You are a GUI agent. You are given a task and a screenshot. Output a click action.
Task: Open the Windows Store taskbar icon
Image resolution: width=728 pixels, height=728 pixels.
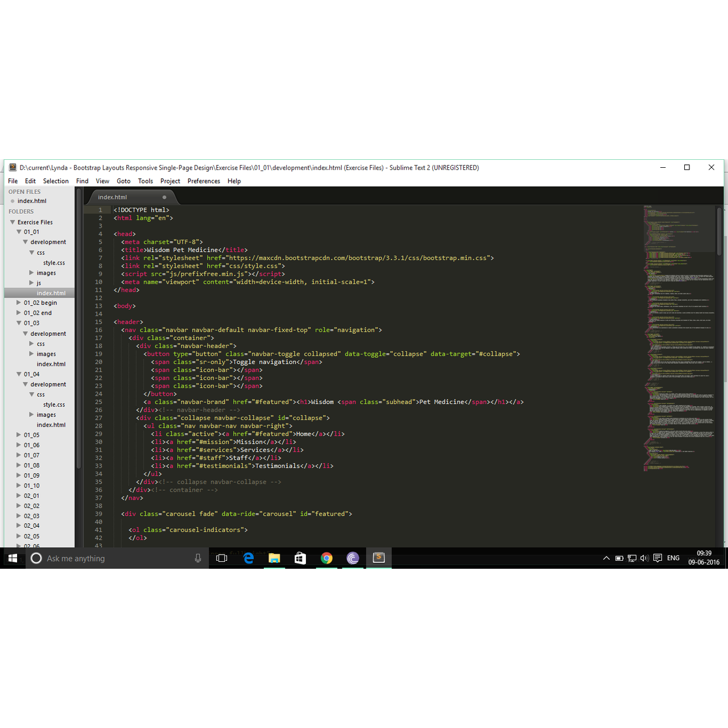[300, 559]
